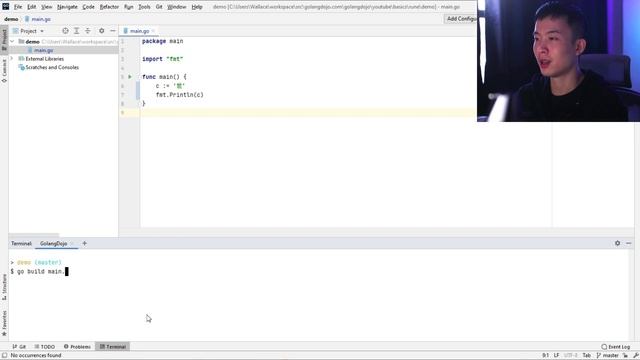Screen dimensions: 640x360
Task: Click the wrench icon in the status bar
Action: [635, 356]
